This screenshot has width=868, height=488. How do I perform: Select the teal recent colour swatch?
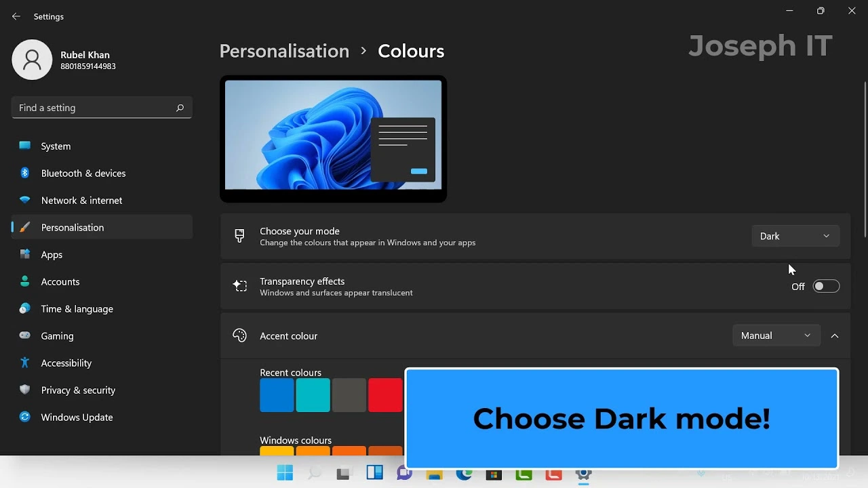pyautogui.click(x=313, y=395)
